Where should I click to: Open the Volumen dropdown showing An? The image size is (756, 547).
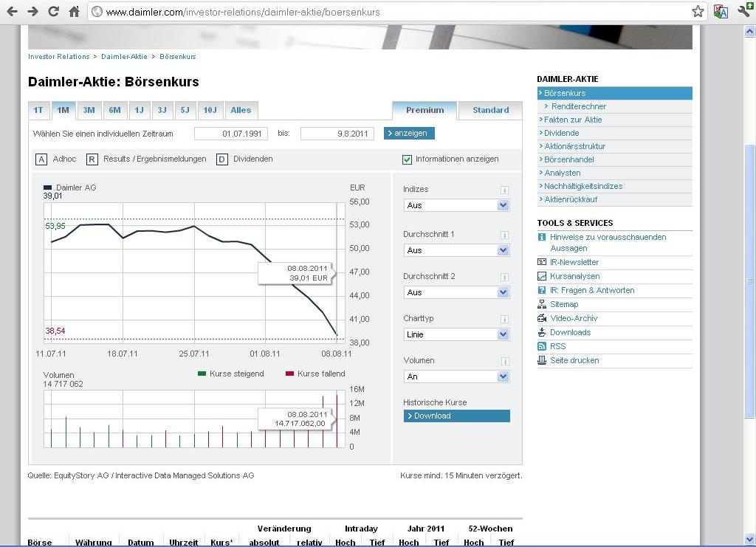tap(456, 376)
